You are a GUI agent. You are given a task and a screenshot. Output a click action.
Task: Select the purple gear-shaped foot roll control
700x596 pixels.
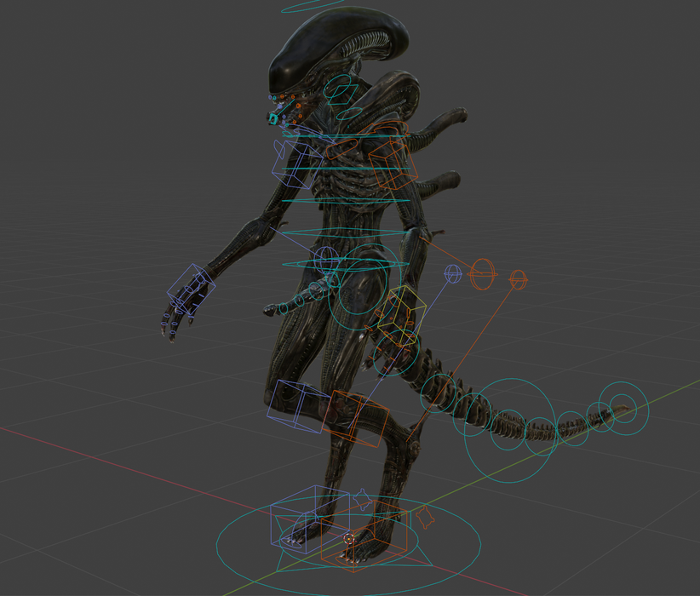[x=362, y=499]
